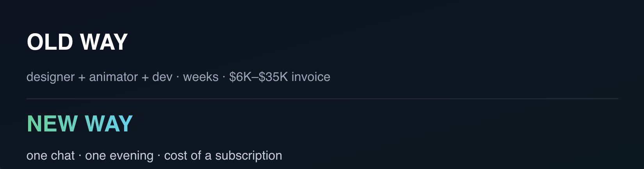This screenshot has width=644, height=169.
Task: Click the word "subscription"
Action: coord(248,156)
